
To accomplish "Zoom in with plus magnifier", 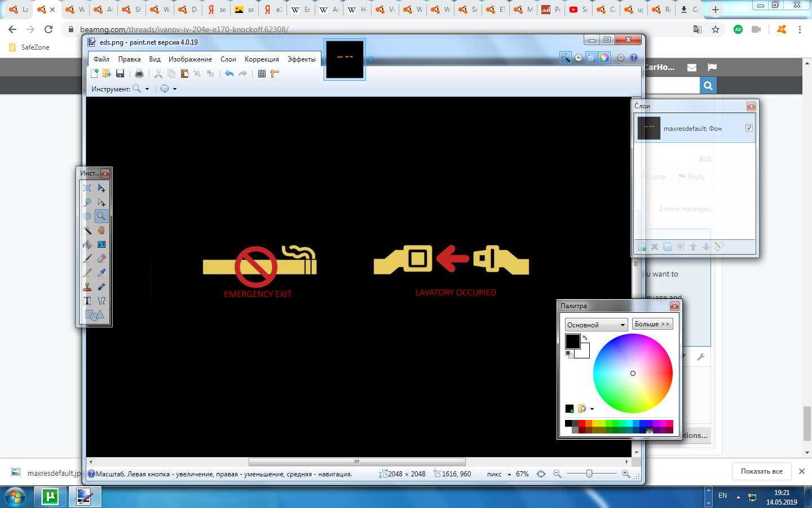I will pyautogui.click(x=625, y=474).
